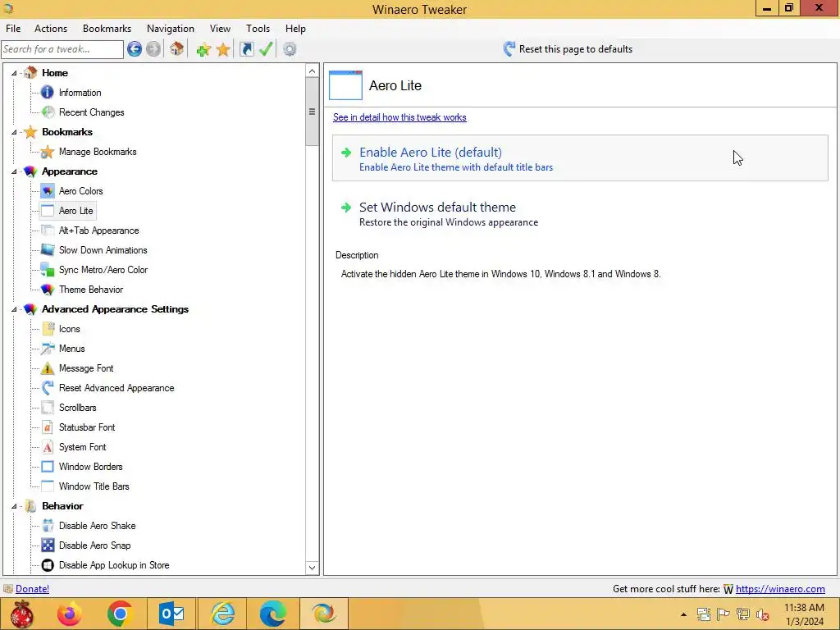
Task: Click the System Font letter icon
Action: point(47,447)
